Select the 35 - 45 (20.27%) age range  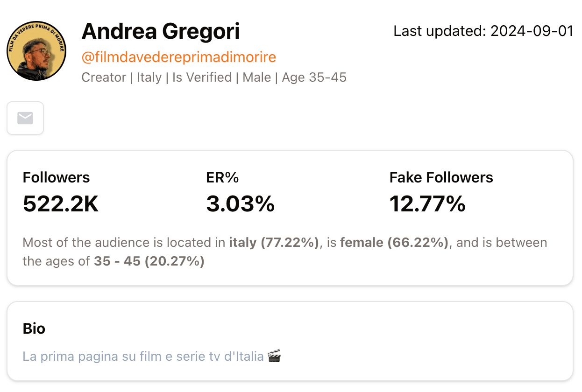(x=149, y=261)
